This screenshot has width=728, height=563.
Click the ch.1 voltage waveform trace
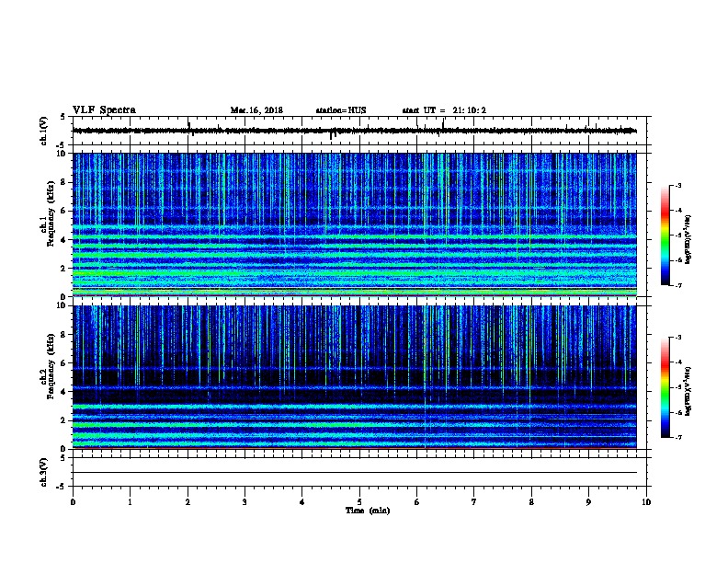click(355, 131)
